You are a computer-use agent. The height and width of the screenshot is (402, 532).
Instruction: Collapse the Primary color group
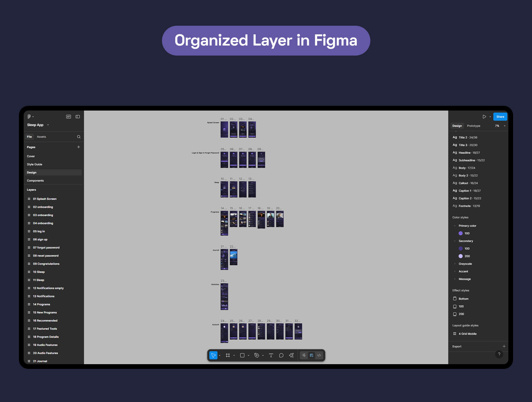click(x=455, y=226)
